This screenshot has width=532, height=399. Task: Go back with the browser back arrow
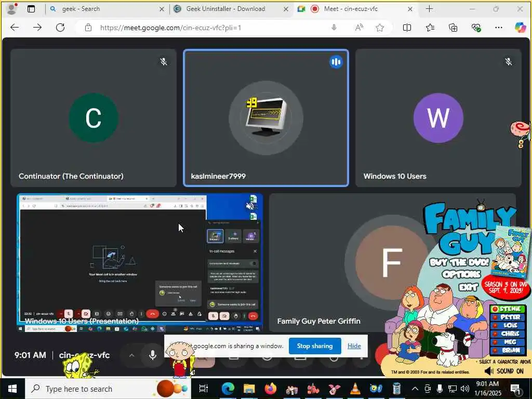click(15, 28)
